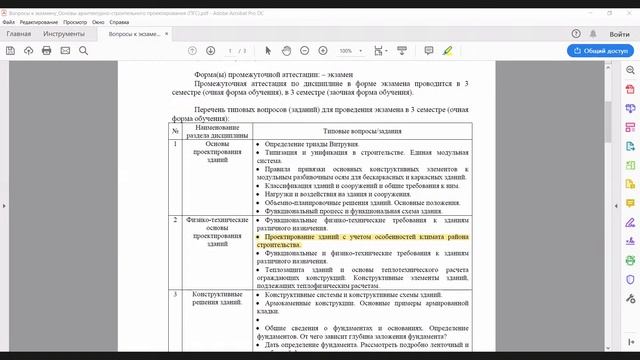Open the green Print Production tool icon

tap(630, 260)
